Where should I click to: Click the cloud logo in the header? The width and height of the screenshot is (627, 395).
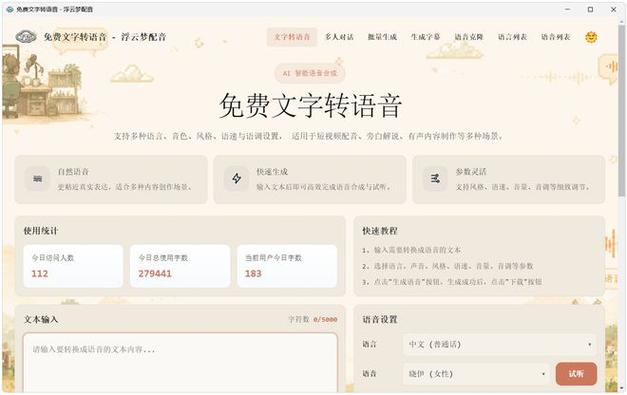click(26, 37)
